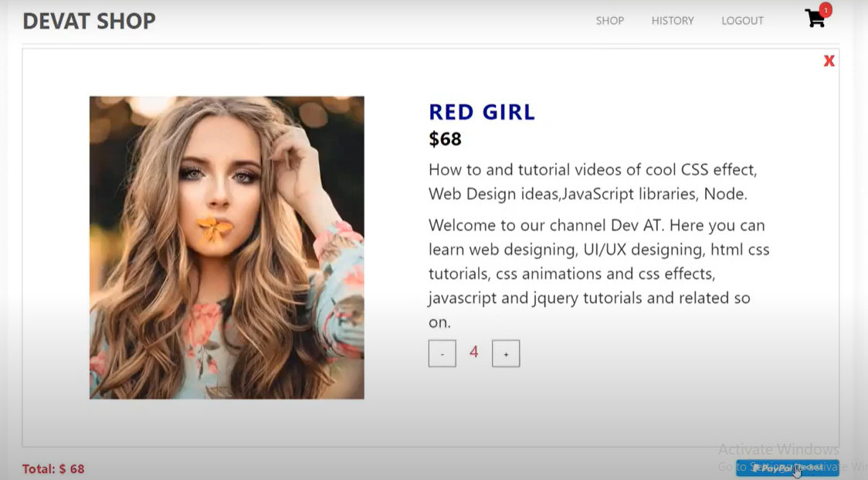Click the $68 product price
The image size is (868, 480).
[445, 139]
